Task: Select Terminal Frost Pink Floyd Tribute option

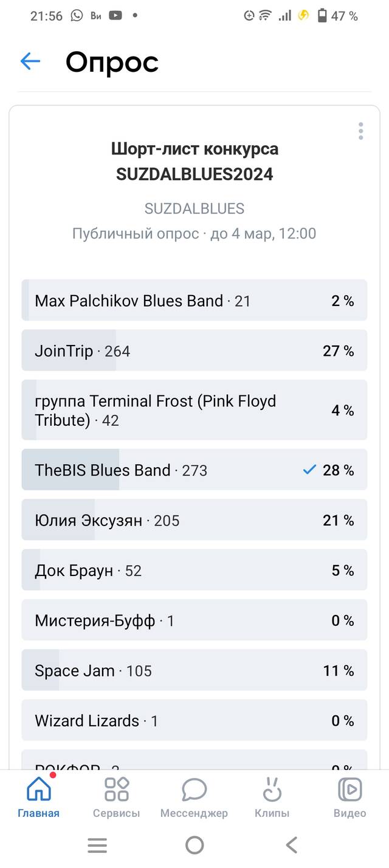Action: tap(194, 410)
